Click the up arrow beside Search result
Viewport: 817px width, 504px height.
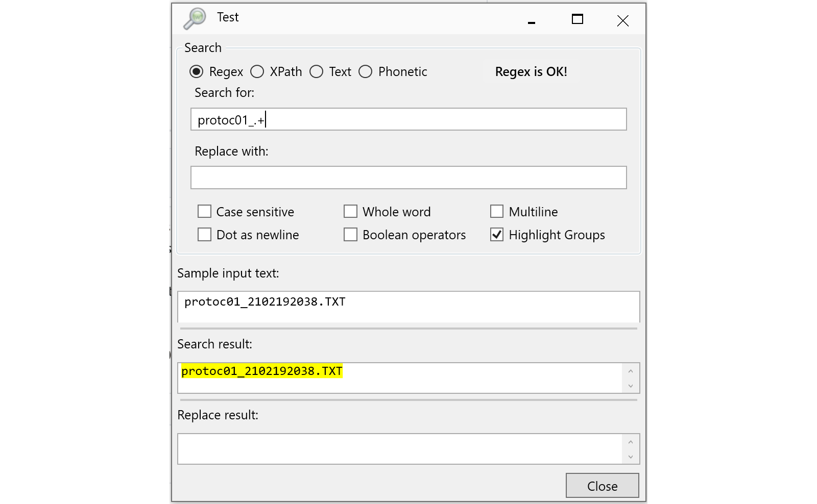click(x=630, y=370)
